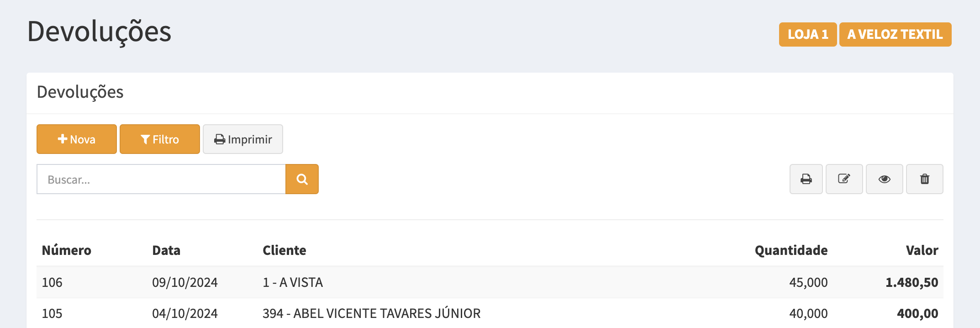The height and width of the screenshot is (328, 980).
Task: Click the LOJA 1 store badge
Action: point(807,35)
